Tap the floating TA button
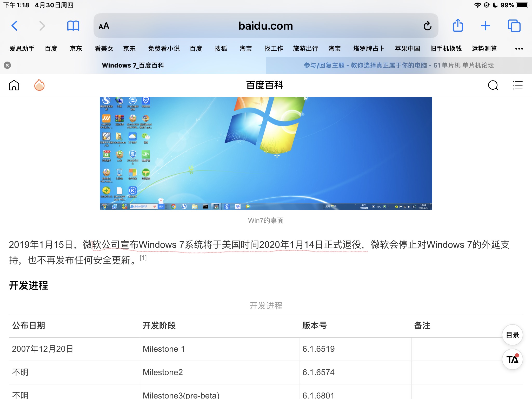 (513, 359)
